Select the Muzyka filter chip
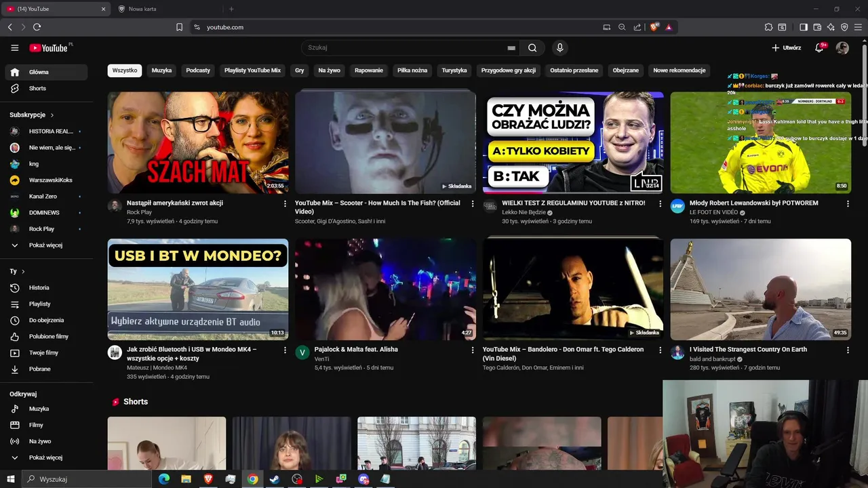 (161, 70)
